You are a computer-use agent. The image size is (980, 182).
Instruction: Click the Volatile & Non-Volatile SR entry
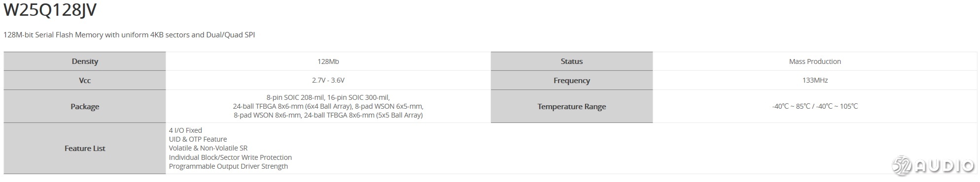pyautogui.click(x=208, y=148)
